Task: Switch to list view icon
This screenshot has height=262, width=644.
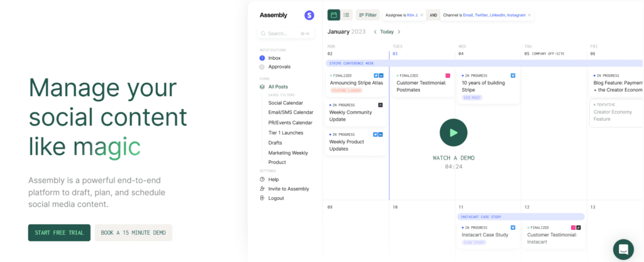Action: pos(347,15)
